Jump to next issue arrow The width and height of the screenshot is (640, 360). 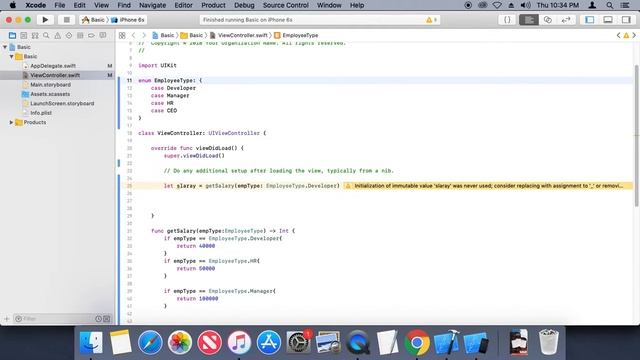coord(634,36)
